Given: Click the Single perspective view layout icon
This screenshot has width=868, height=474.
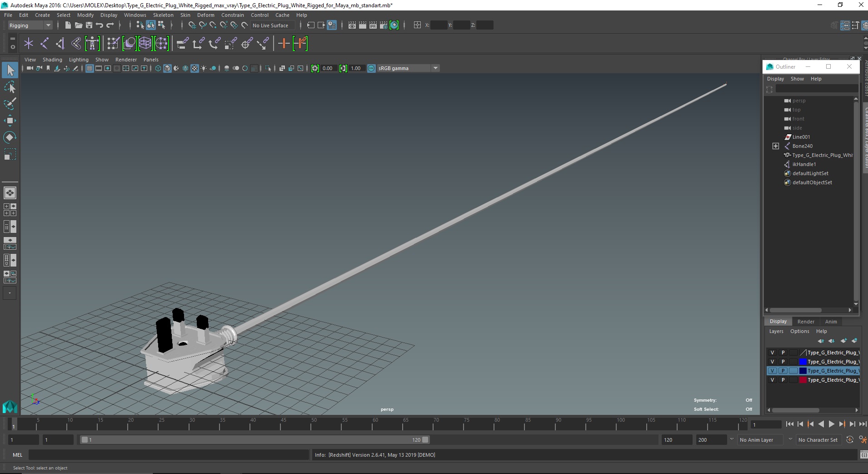Looking at the screenshot, I should [x=10, y=193].
